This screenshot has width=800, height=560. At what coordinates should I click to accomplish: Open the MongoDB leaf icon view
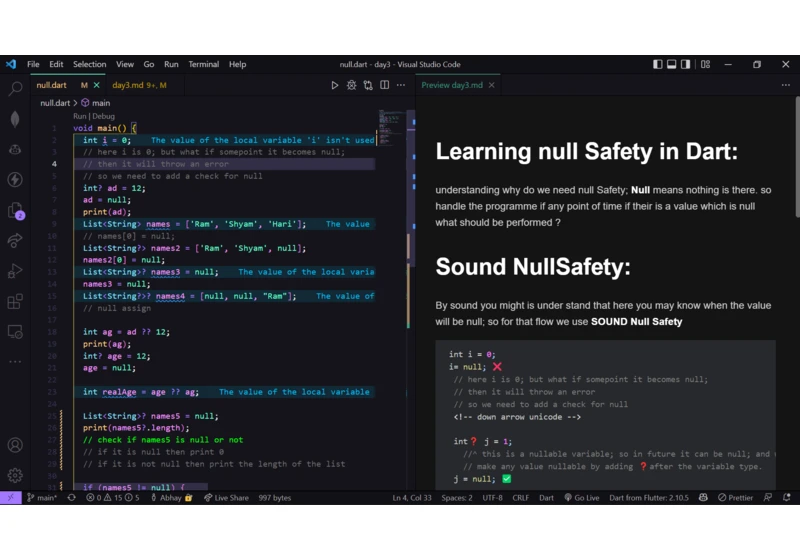pyautogui.click(x=15, y=119)
